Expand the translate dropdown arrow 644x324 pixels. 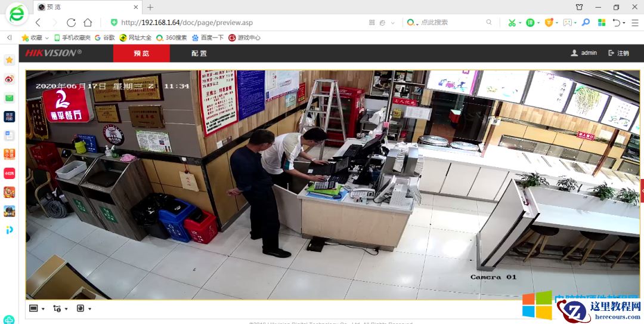coord(538,23)
